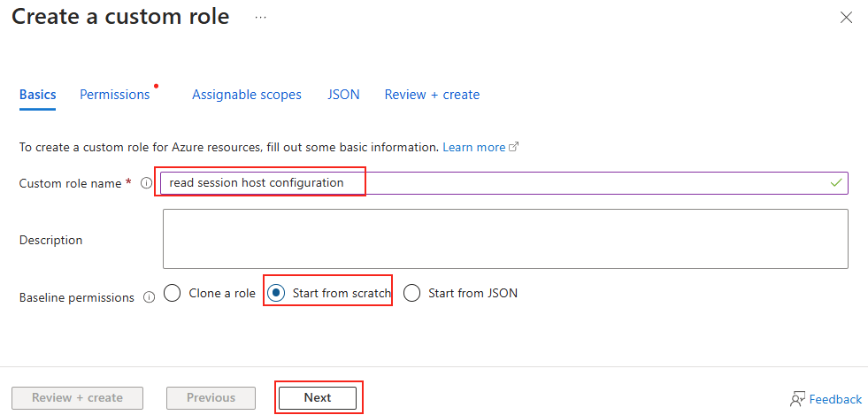The image size is (868, 415).
Task: Select the Clone a role radio option
Action: point(173,293)
